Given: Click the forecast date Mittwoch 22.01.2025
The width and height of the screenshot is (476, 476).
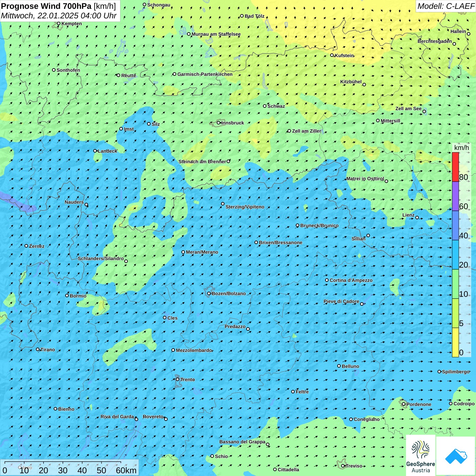Looking at the screenshot, I should (58, 16).
